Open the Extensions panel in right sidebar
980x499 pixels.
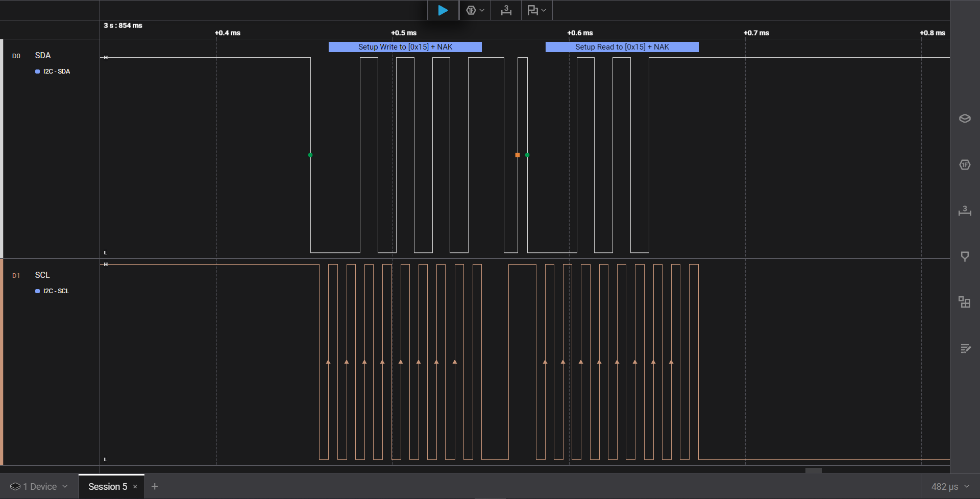[964, 302]
